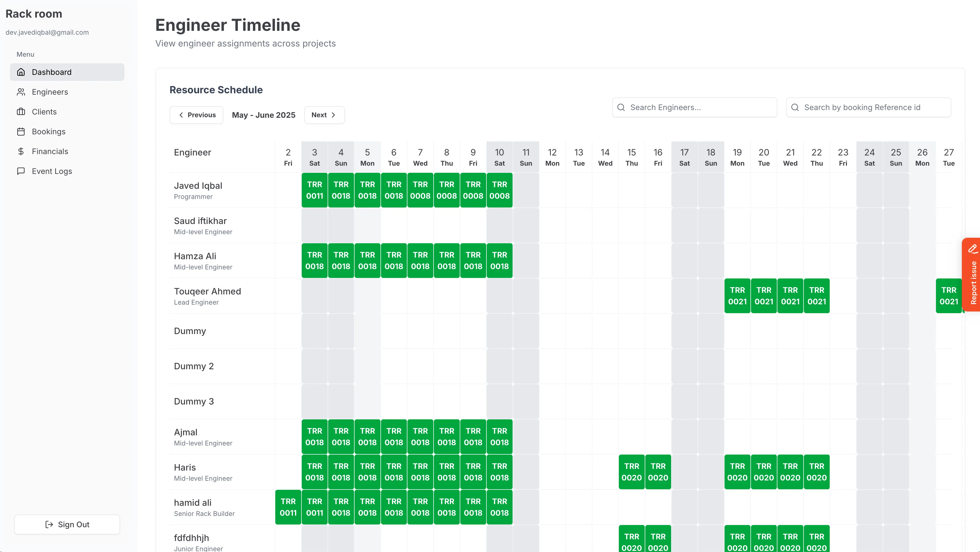980x552 pixels.
Task: Click the Sign Out button
Action: [67, 525]
